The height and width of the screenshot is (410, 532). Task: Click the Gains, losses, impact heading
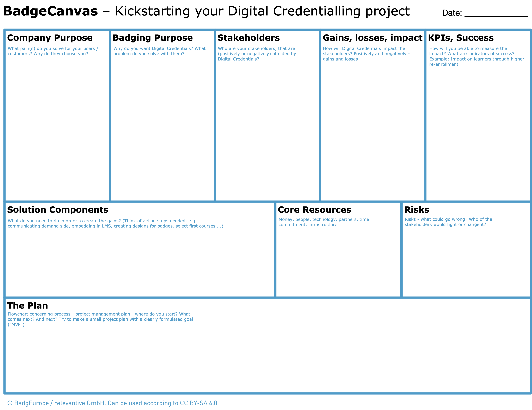click(372, 38)
